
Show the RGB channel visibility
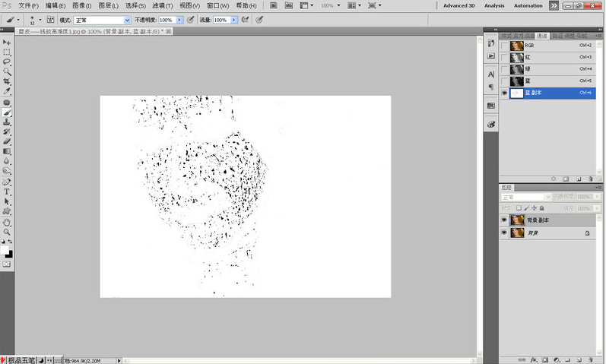point(503,46)
